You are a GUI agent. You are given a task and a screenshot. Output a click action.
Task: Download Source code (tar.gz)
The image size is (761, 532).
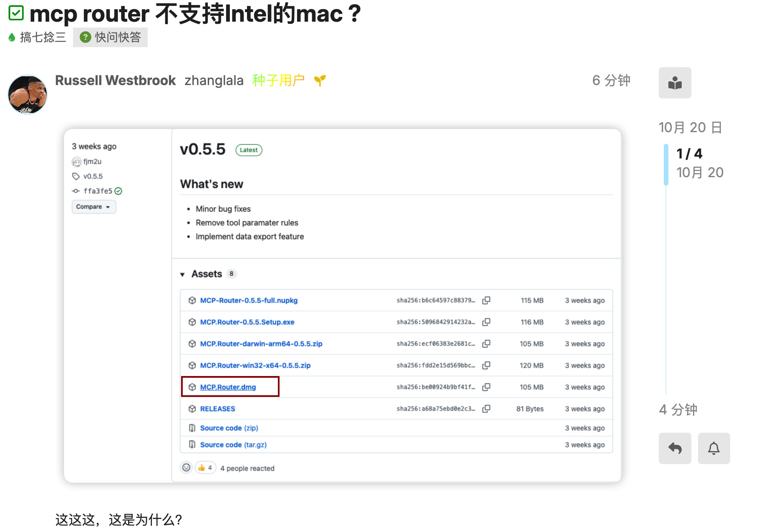click(233, 445)
